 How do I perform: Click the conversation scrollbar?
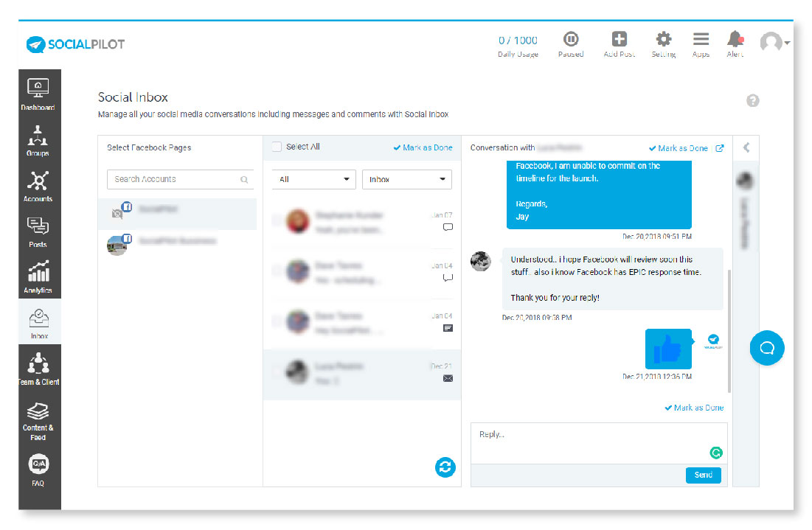tap(729, 330)
